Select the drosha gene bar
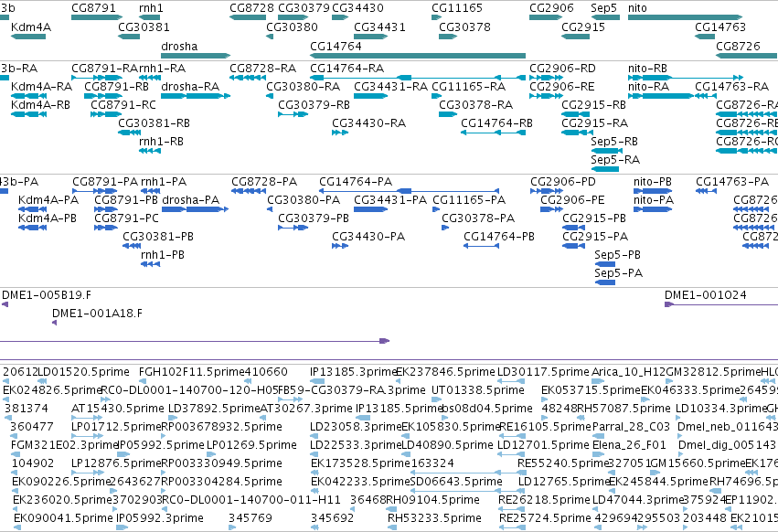The image size is (778, 532). tap(196, 56)
